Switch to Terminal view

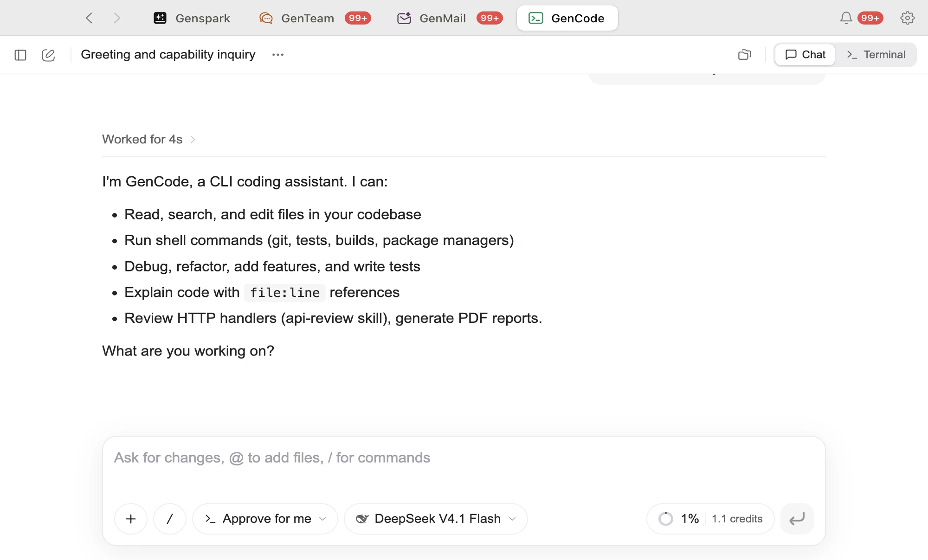coord(876,55)
